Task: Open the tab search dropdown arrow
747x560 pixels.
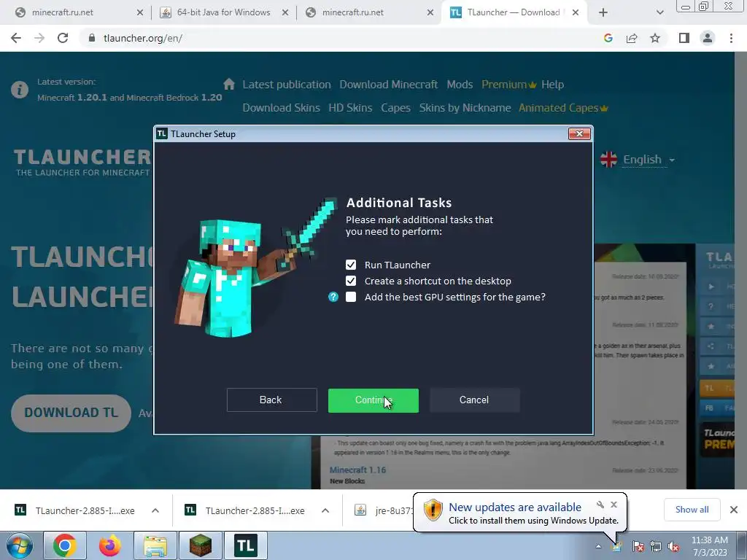Action: point(659,12)
